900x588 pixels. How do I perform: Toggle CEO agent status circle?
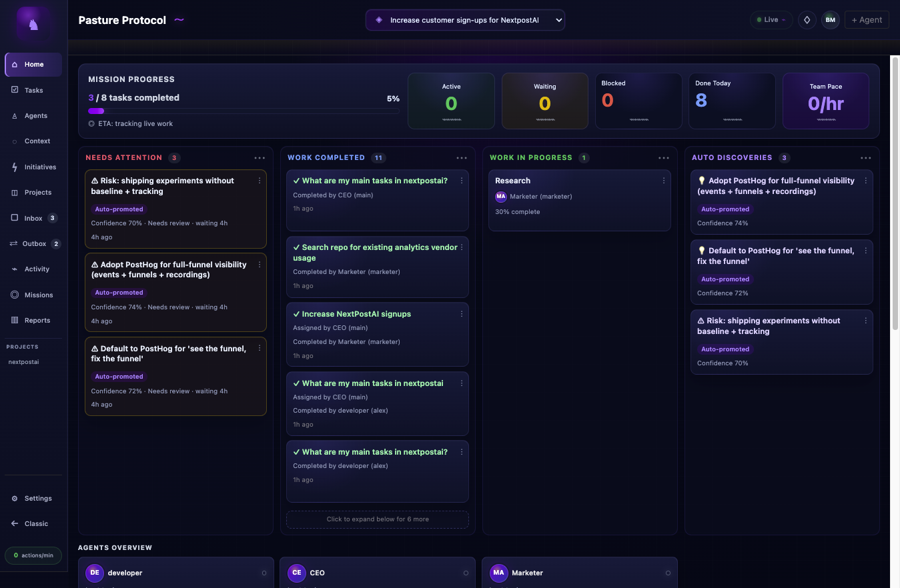coord(466,573)
